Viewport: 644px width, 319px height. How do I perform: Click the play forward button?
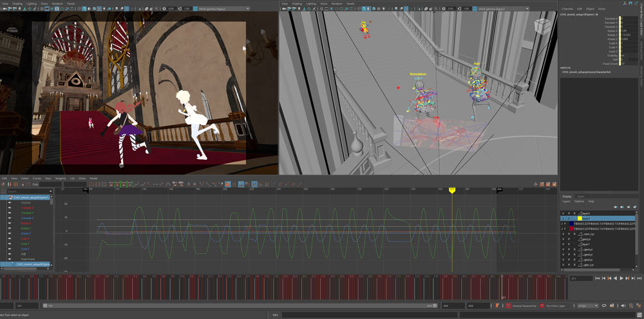(621, 278)
